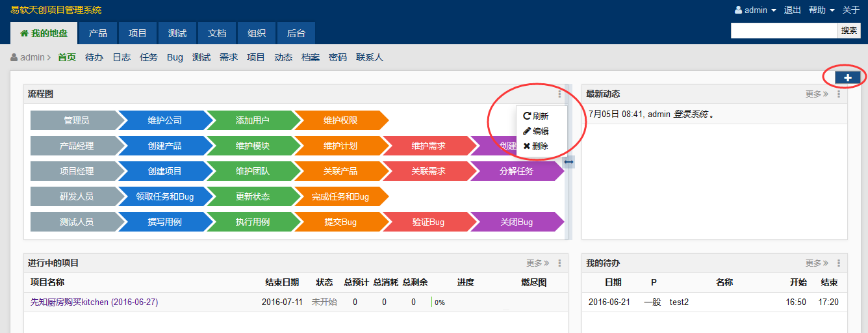Click 更新状态 flow step
Screen dimensions: 868x333
253,196
